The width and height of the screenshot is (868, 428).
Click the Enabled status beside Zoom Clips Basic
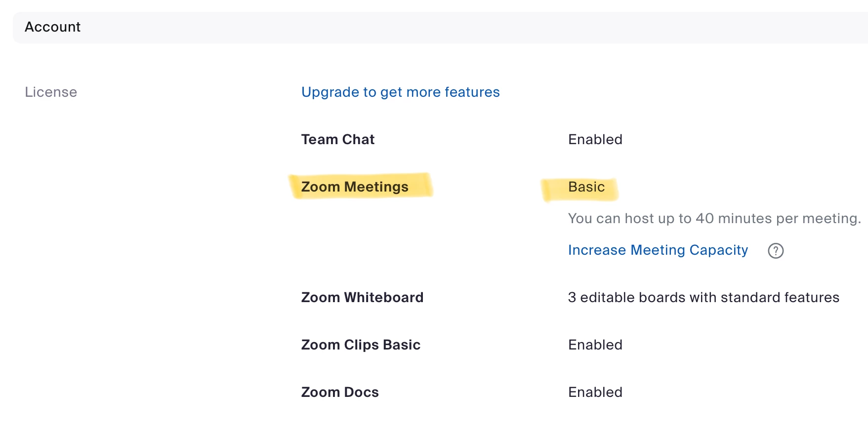(595, 345)
